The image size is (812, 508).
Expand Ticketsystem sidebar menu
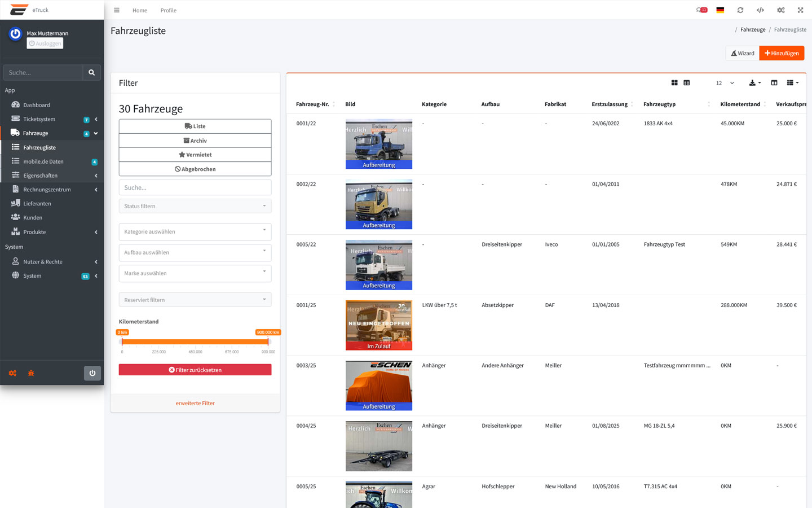[52, 119]
